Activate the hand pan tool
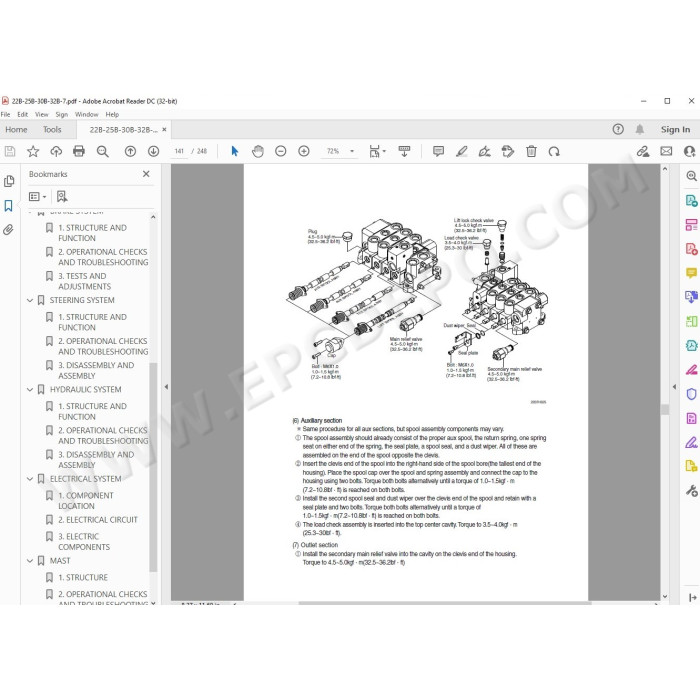Image resolution: width=700 pixels, height=700 pixels. click(x=258, y=151)
